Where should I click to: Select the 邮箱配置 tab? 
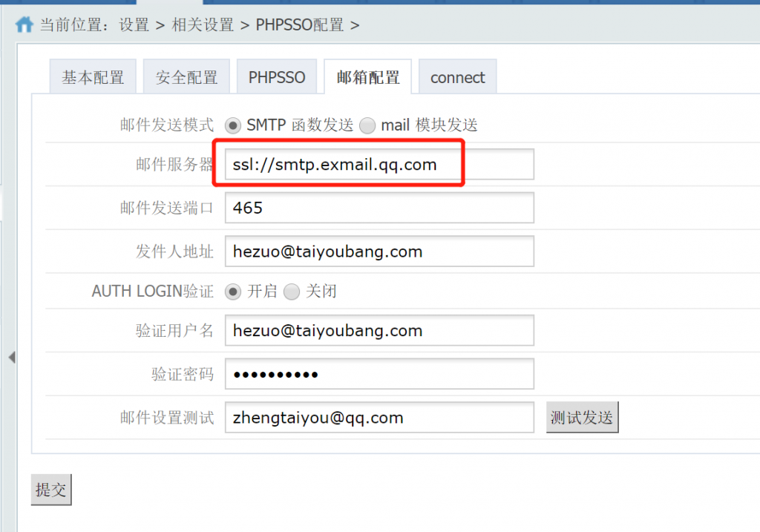368,76
